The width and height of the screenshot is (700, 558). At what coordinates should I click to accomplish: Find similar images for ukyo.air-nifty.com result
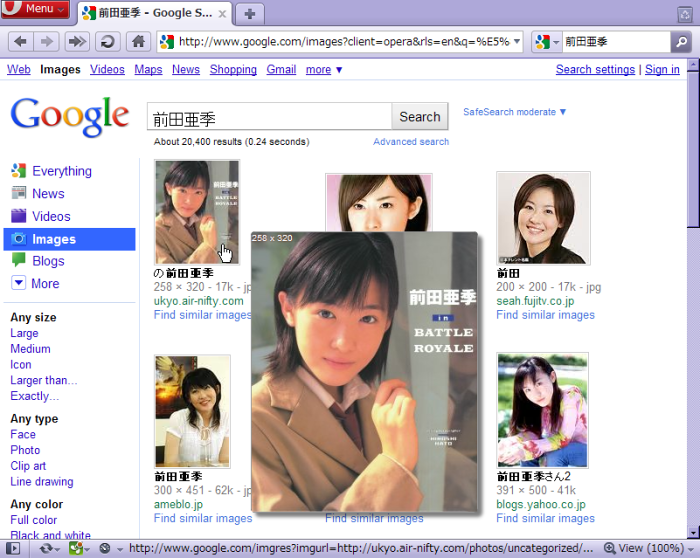(x=202, y=315)
